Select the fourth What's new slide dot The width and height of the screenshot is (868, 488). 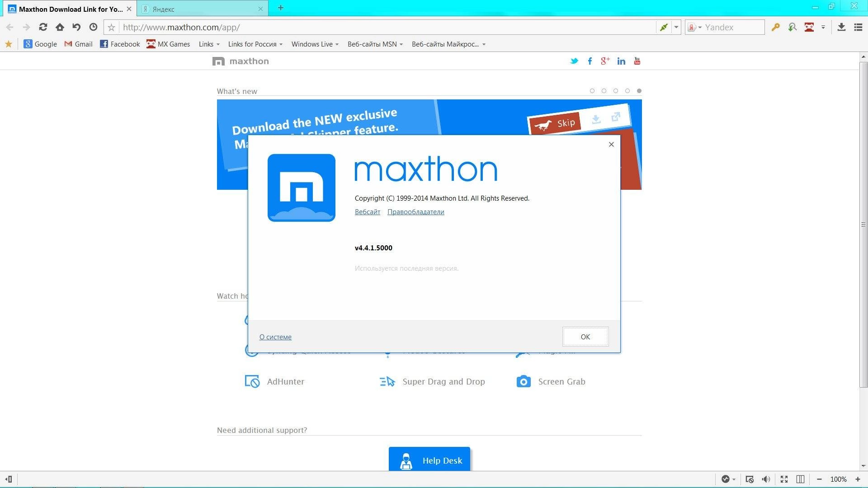627,91
